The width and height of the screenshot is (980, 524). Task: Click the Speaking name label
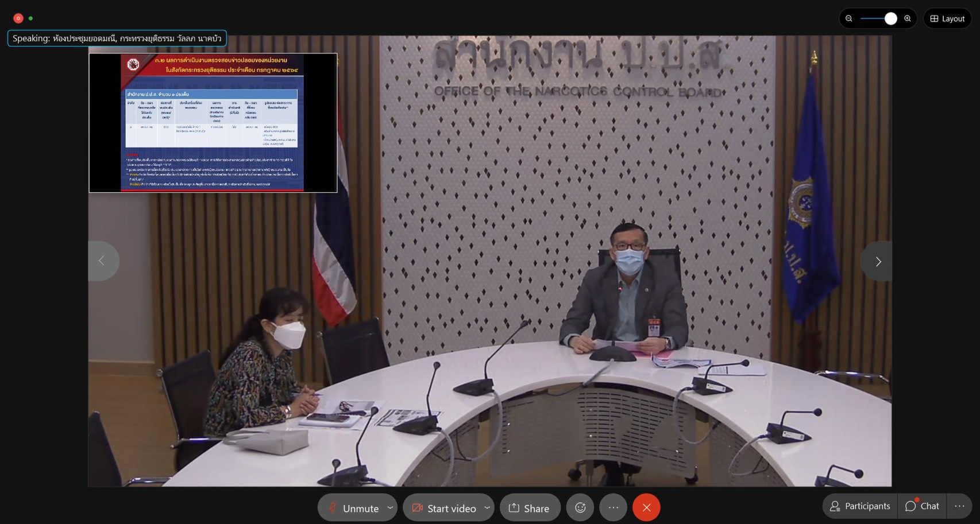point(117,38)
